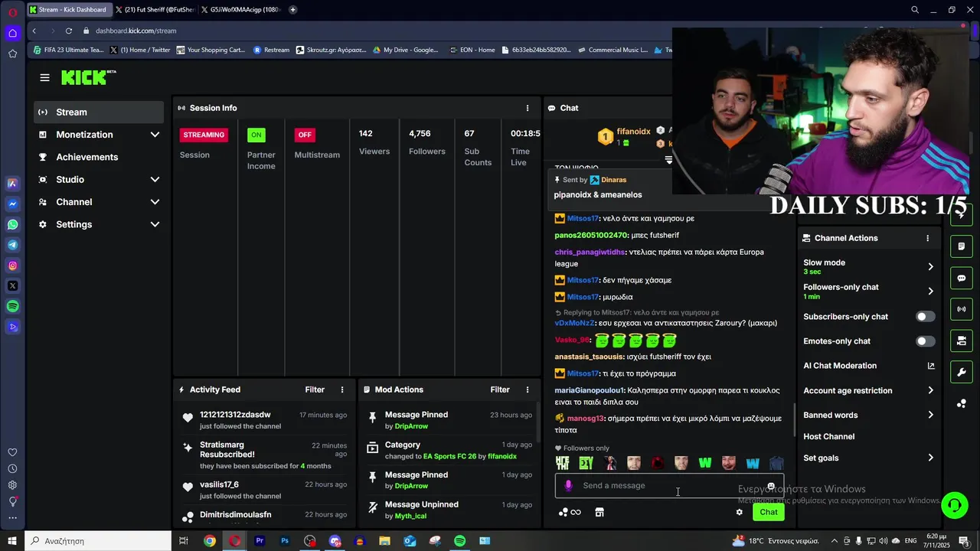This screenshot has width=980, height=551.
Task: Click the broadcast signal icon in right rail
Action: click(x=962, y=309)
